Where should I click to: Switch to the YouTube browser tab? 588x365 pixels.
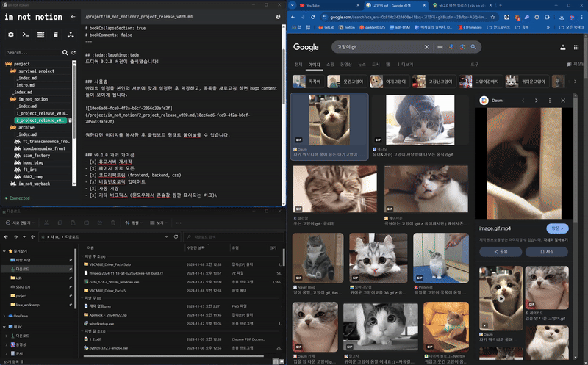point(323,4)
